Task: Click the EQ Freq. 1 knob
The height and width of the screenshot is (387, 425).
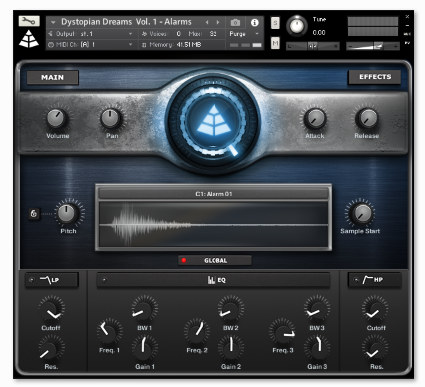Action: (110, 331)
